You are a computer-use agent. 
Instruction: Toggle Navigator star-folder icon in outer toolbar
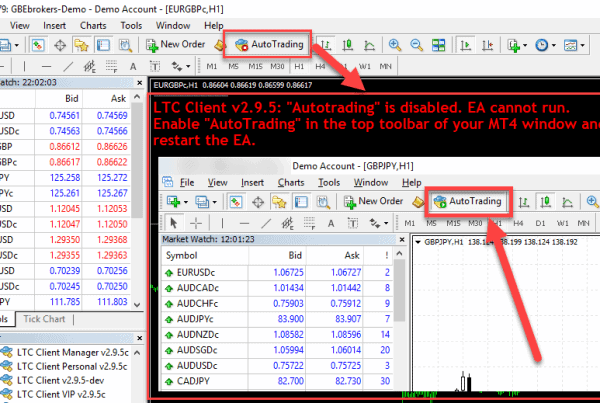[82, 45]
